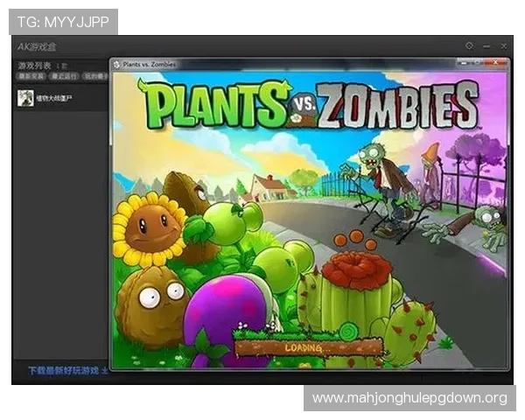Click the AK游戏盒 application title
This screenshot has height=420, width=525.
[37, 46]
